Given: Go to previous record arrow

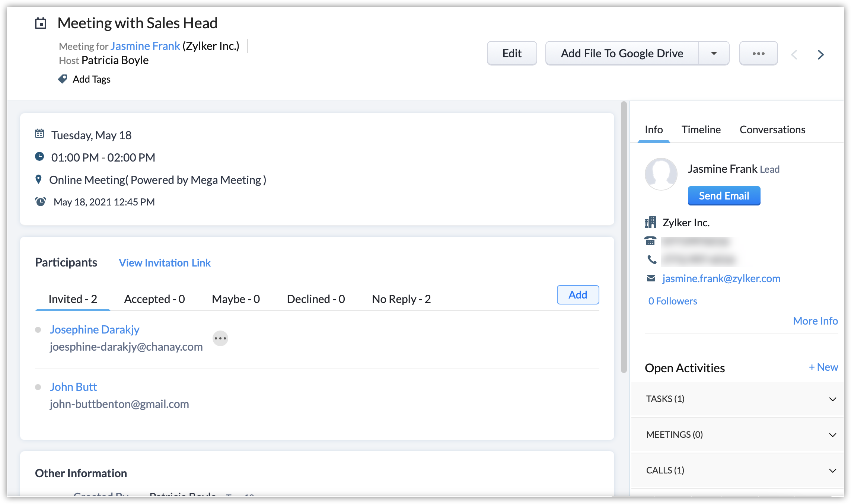Looking at the screenshot, I should point(794,55).
